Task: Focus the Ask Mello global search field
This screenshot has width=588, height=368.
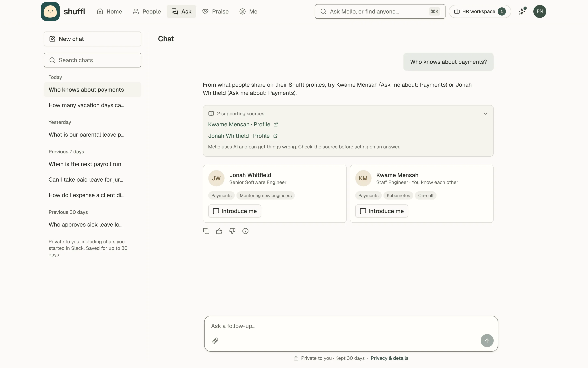Action: point(380,11)
